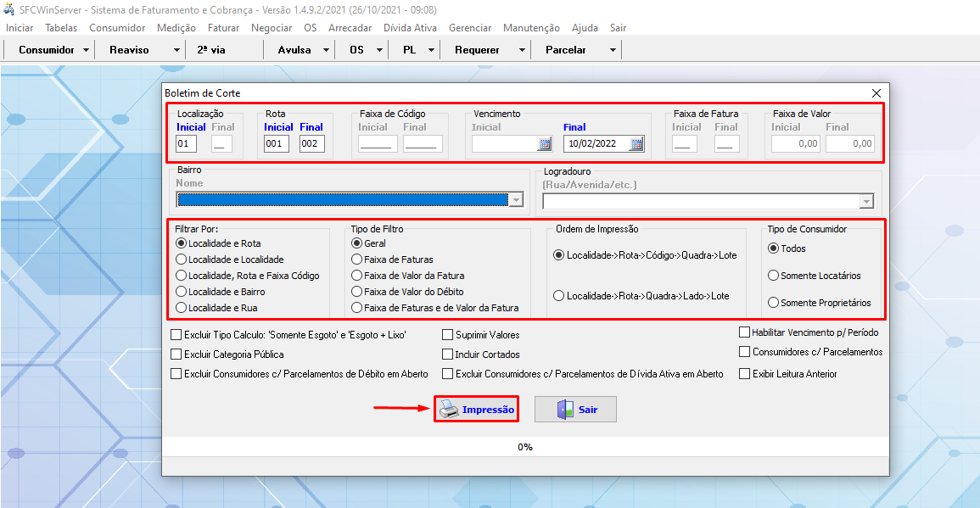Close the Boletim de Corte dialog

[876, 92]
